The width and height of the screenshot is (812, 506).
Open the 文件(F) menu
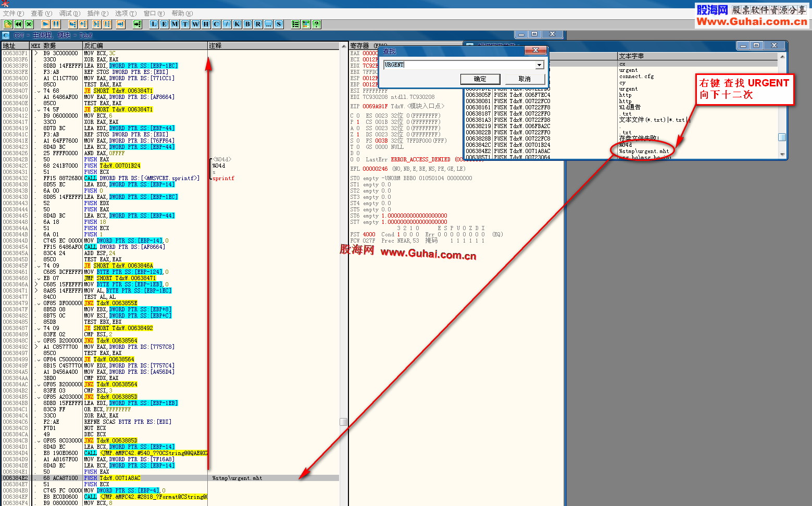(x=14, y=14)
